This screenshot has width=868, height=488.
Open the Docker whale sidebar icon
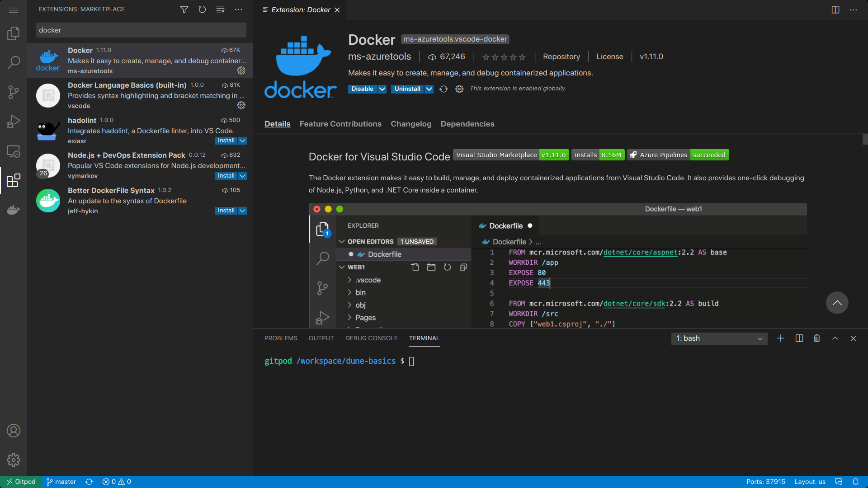click(14, 210)
